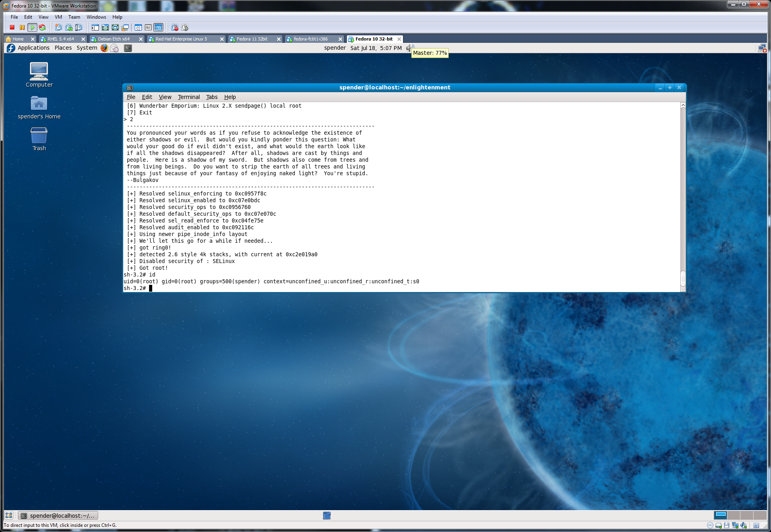
Task: Close the Debian Etch x64 tab
Action: pos(141,39)
